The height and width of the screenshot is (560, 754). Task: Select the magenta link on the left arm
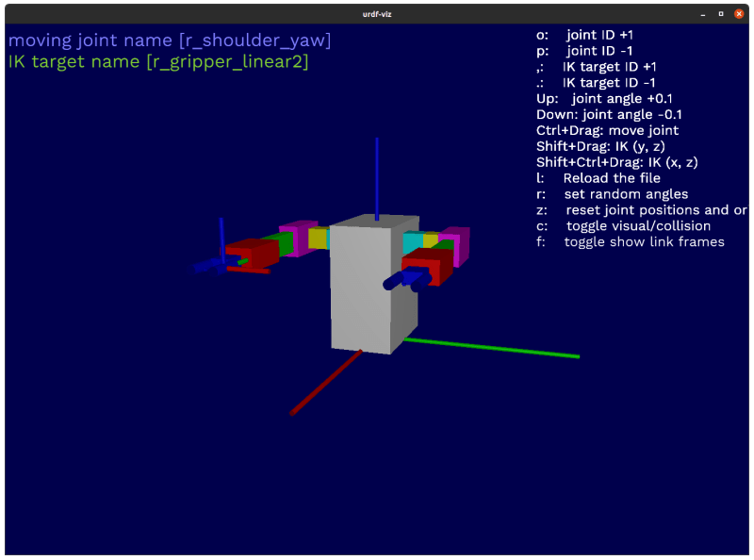[298, 238]
